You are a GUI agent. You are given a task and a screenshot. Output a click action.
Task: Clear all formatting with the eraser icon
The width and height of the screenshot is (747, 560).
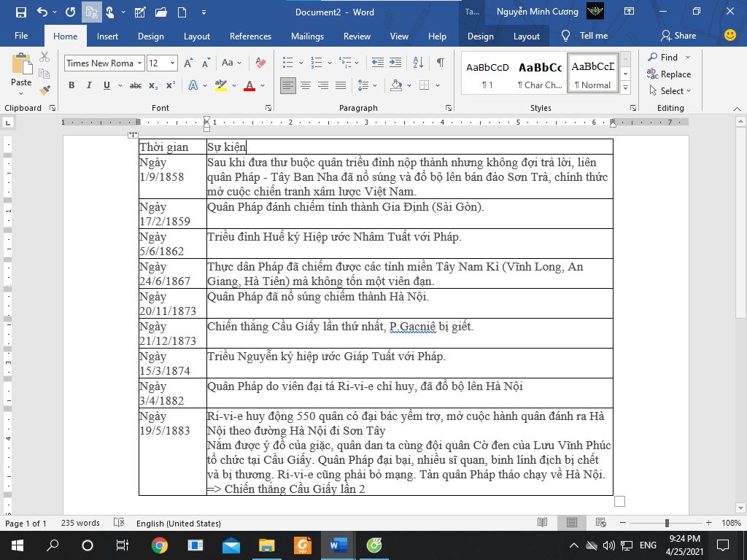(x=260, y=63)
